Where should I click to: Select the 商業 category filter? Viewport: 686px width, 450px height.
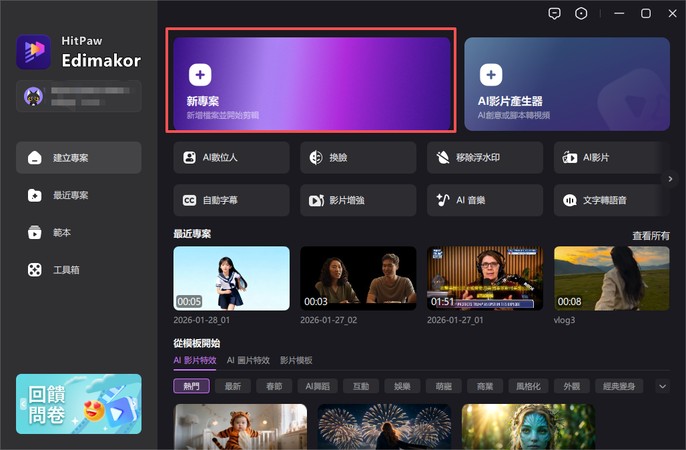click(x=485, y=386)
